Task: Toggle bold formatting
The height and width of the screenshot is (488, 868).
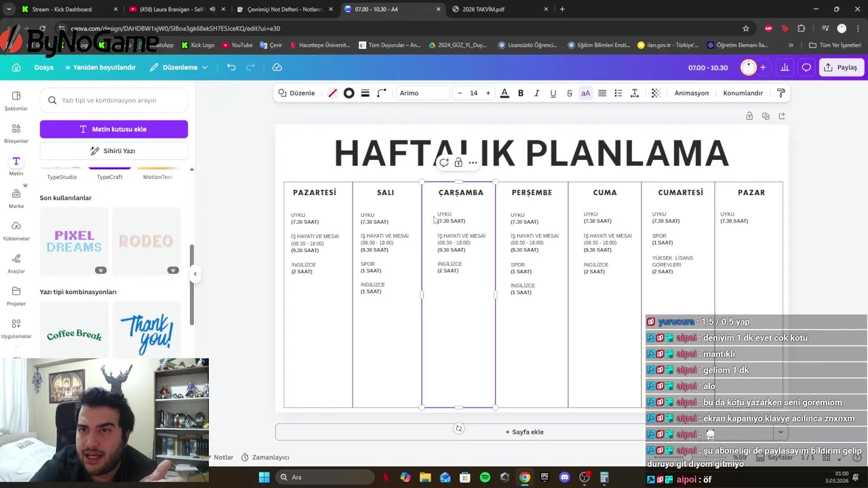Action: point(521,93)
